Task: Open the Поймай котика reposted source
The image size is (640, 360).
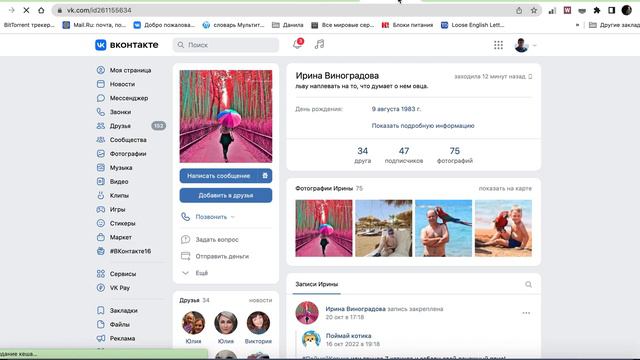Action: [348, 336]
